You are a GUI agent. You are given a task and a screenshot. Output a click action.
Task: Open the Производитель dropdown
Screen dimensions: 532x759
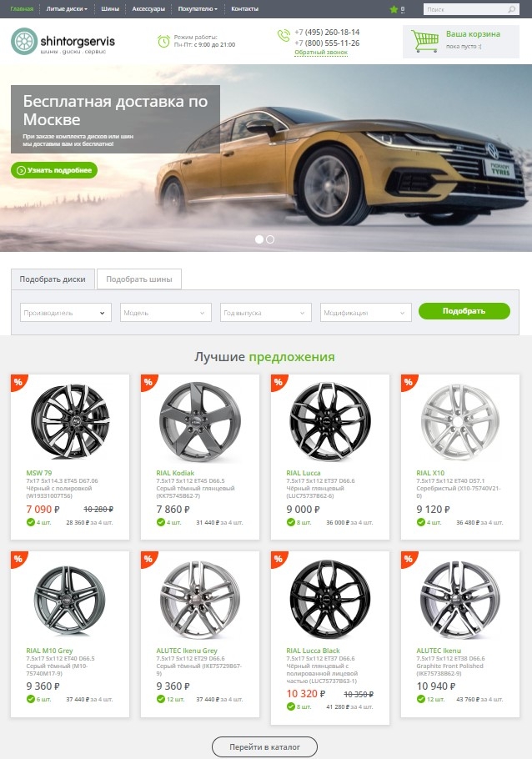[66, 313]
